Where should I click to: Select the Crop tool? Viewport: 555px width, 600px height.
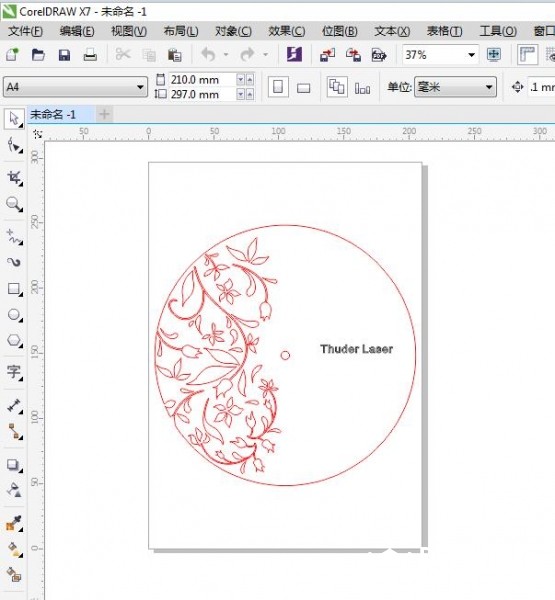[14, 178]
